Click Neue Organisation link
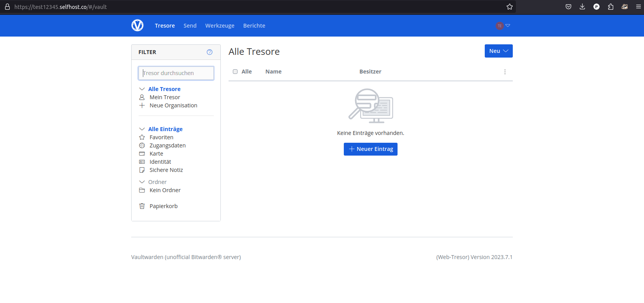Viewport: 644px width, 303px height. click(x=173, y=105)
